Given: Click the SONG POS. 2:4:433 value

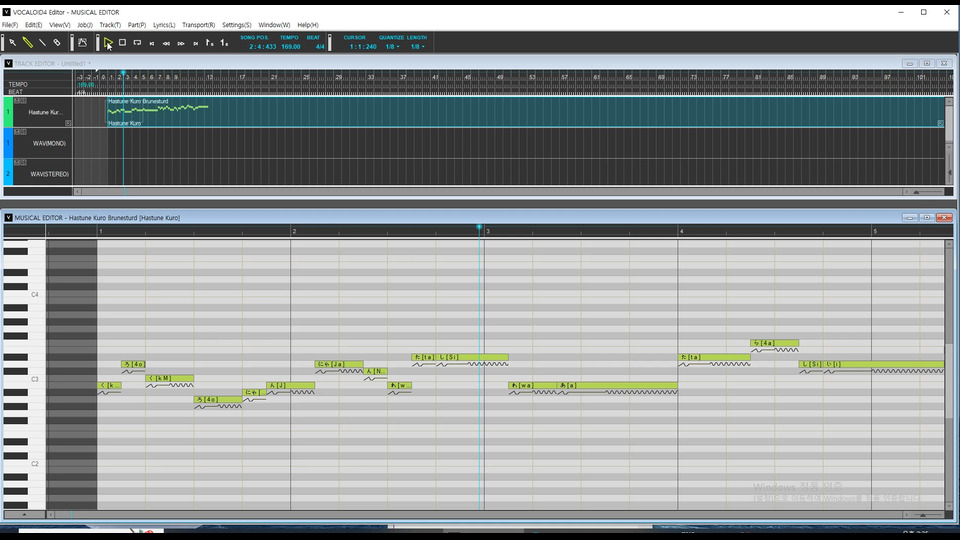Looking at the screenshot, I should coord(263,47).
